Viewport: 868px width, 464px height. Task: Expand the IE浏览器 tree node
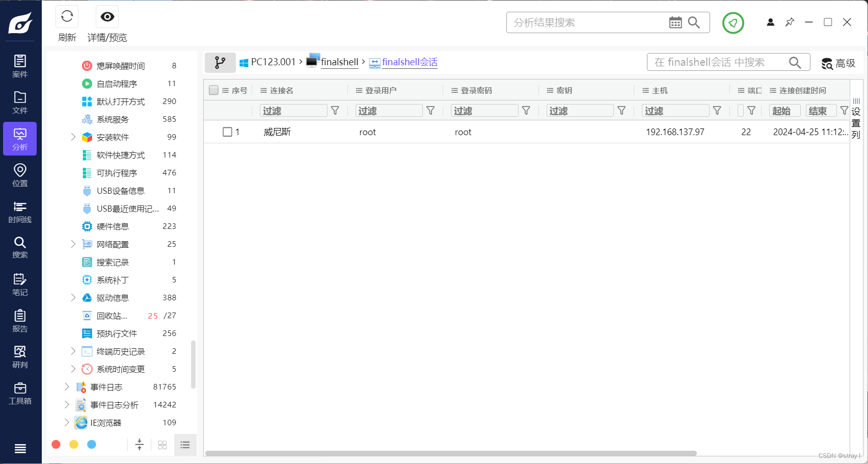66,422
